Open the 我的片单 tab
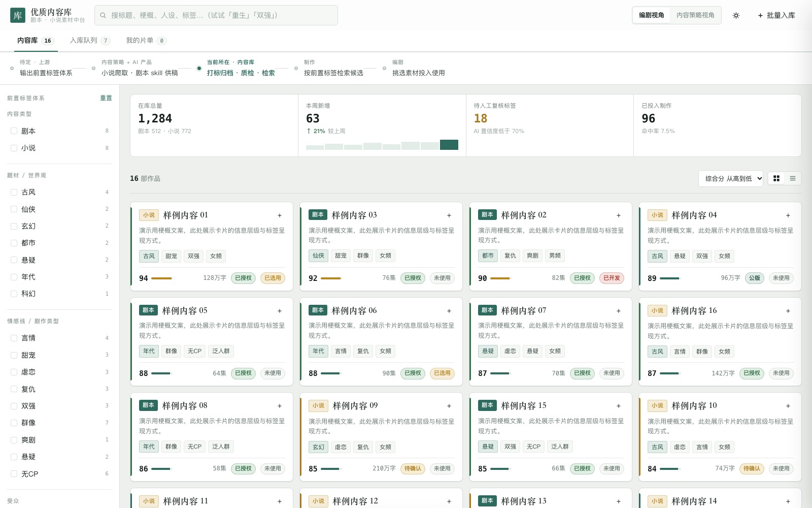812x508 pixels. coord(146,41)
